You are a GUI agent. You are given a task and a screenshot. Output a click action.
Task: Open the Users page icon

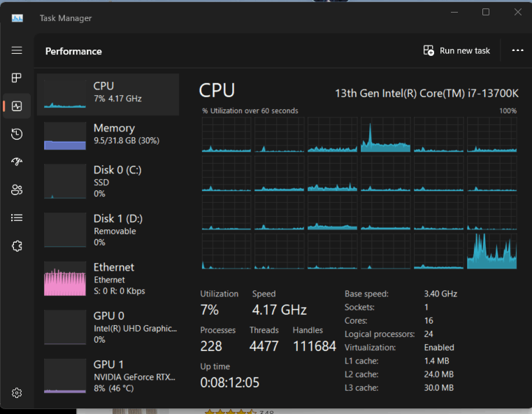click(17, 190)
